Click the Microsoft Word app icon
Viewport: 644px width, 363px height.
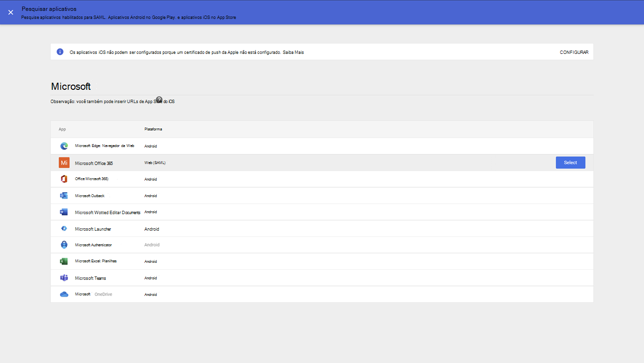(64, 212)
